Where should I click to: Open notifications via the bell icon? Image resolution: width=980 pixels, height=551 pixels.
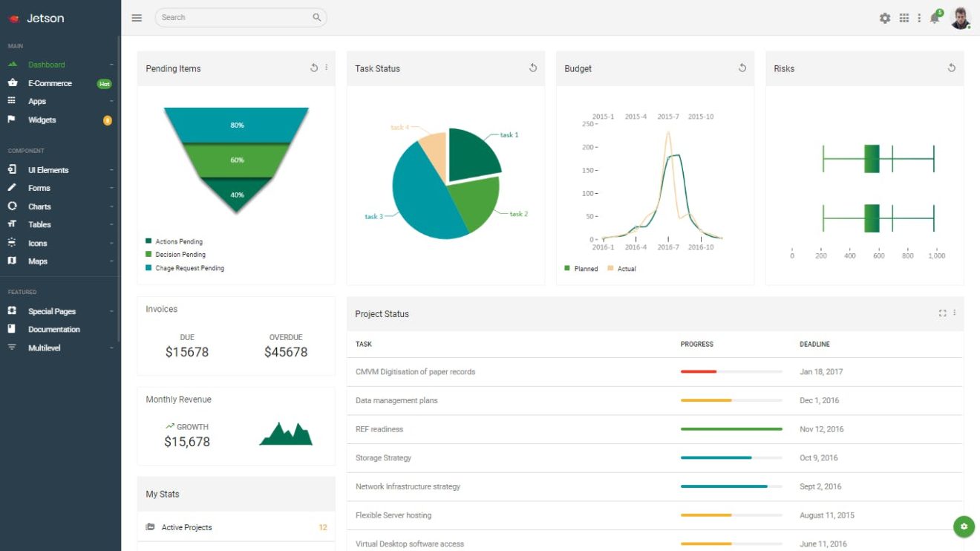(934, 17)
